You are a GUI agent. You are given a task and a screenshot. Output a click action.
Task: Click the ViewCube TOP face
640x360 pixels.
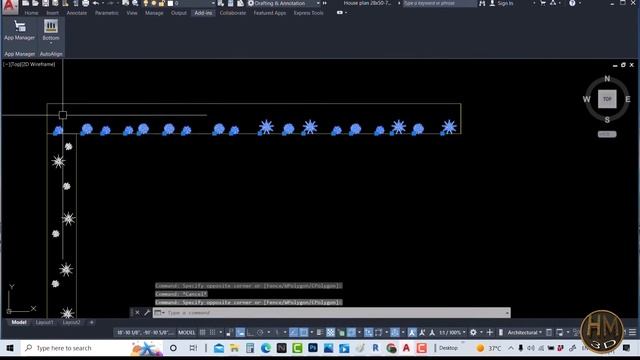(607, 99)
